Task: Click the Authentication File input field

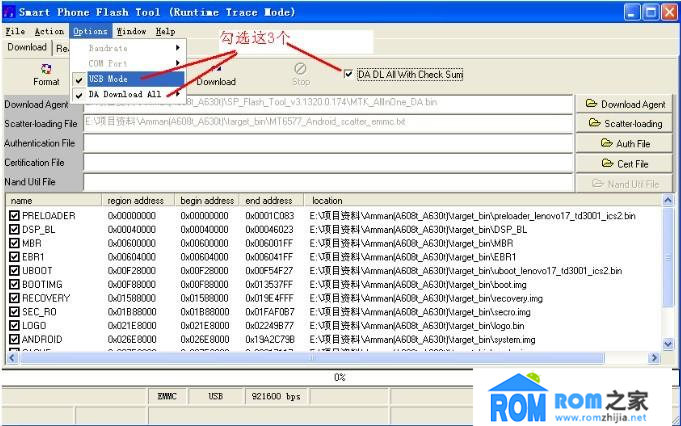Action: point(328,143)
